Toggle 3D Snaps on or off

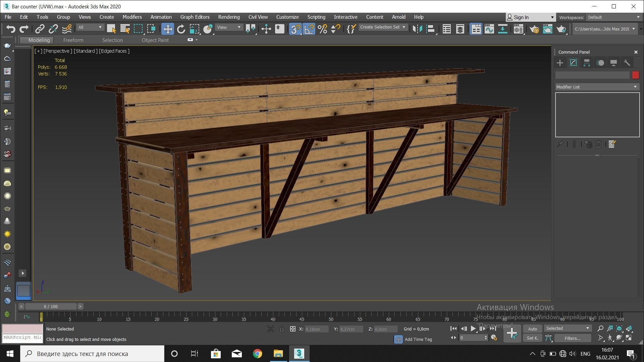295,29
